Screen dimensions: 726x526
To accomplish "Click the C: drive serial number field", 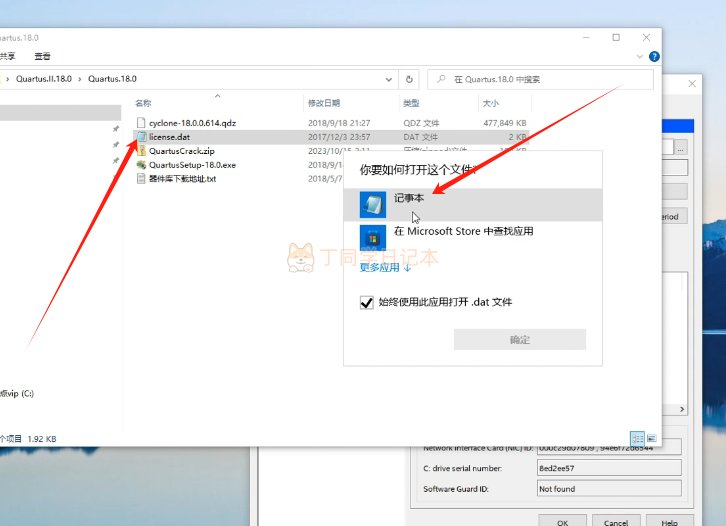I will coord(609,468).
